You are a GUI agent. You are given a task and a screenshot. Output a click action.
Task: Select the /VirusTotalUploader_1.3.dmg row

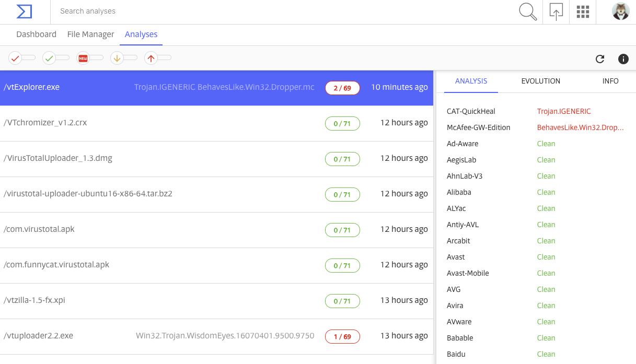pyautogui.click(x=217, y=159)
